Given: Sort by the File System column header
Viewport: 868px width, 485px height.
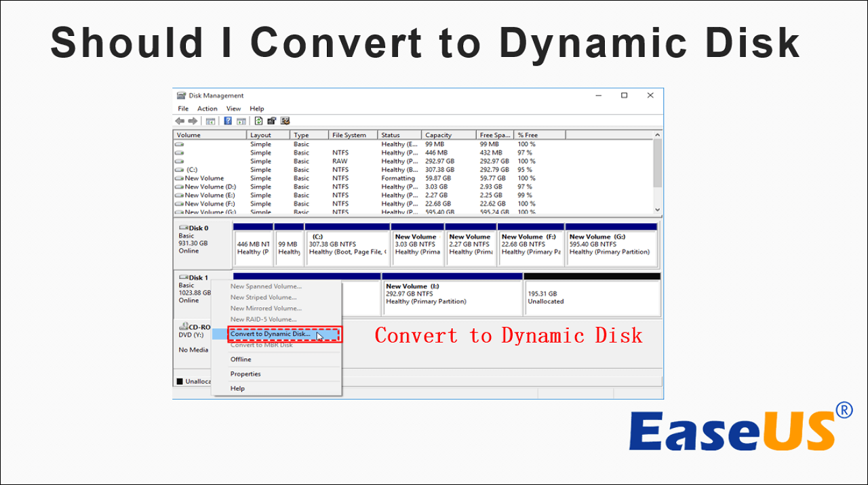Looking at the screenshot, I should (349, 135).
